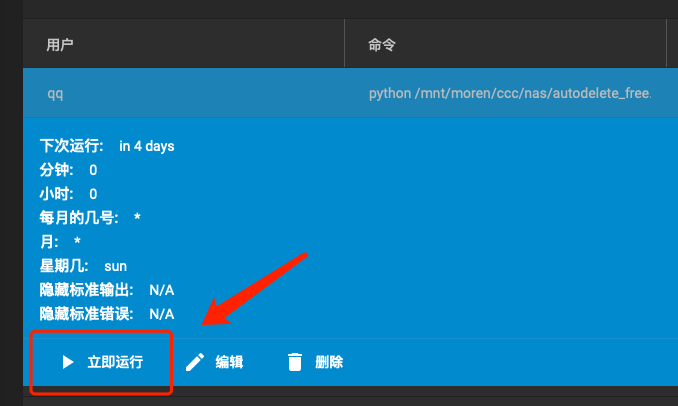Open 编辑 for the cron job
Screen dimensions: 678x406
pos(229,362)
